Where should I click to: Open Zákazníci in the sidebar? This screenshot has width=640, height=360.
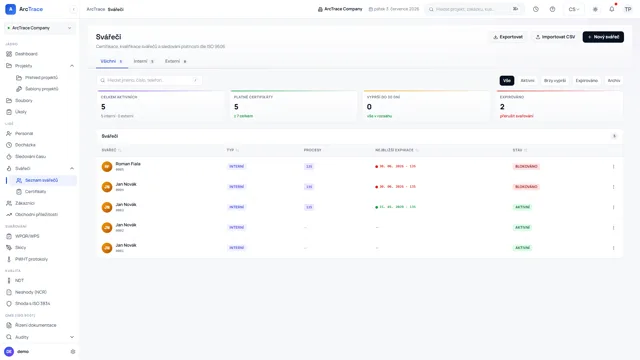tap(24, 203)
